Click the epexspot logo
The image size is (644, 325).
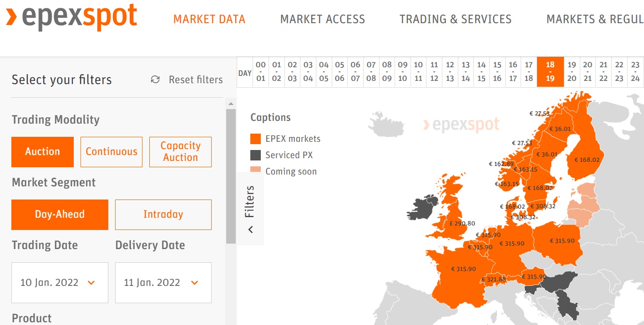tap(71, 17)
